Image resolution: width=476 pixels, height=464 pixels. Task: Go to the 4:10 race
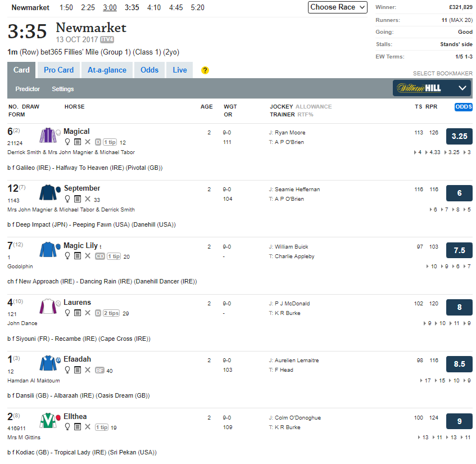[154, 8]
